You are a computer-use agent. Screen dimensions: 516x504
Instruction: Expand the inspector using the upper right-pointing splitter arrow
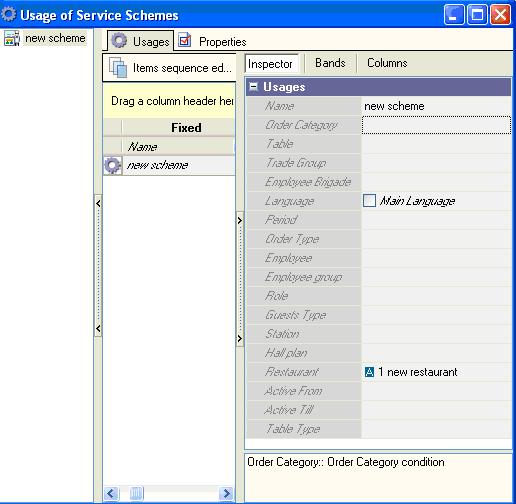240,220
